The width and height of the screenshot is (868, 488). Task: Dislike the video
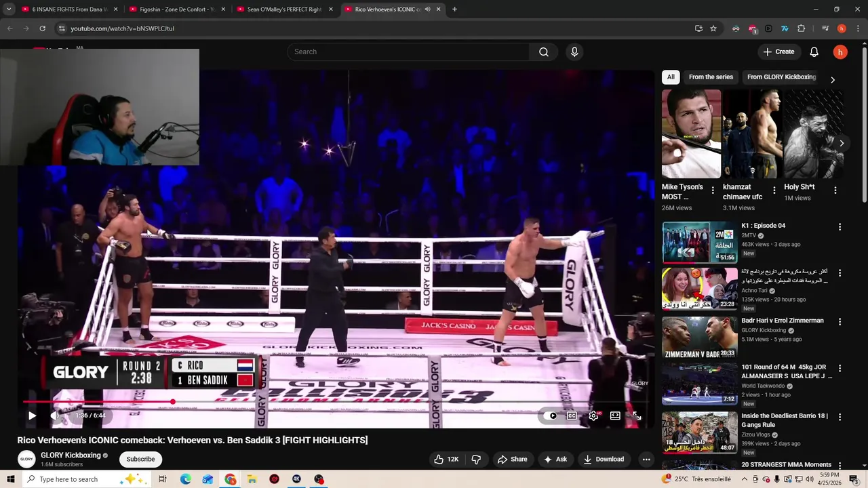(x=476, y=459)
